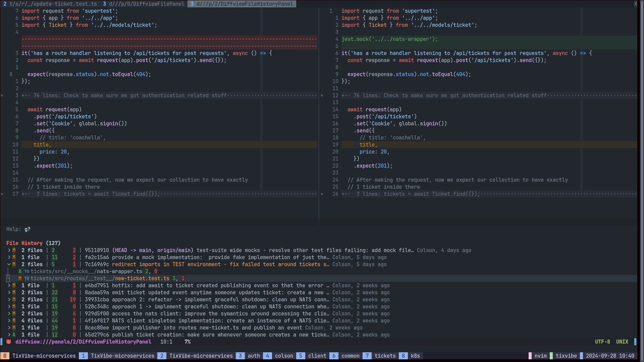Open the 76-line fold using the right-pane plus sign
Image resolution: width=644 pixels, height=362 pixels.
(322, 96)
